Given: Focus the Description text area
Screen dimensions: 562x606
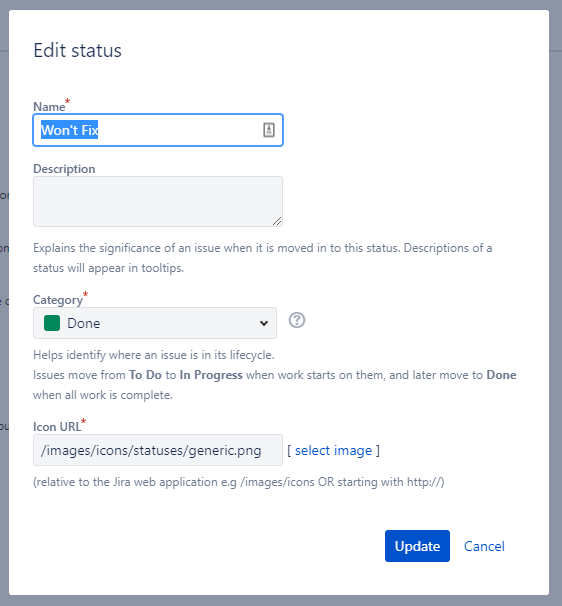Looking at the screenshot, I should point(158,201).
